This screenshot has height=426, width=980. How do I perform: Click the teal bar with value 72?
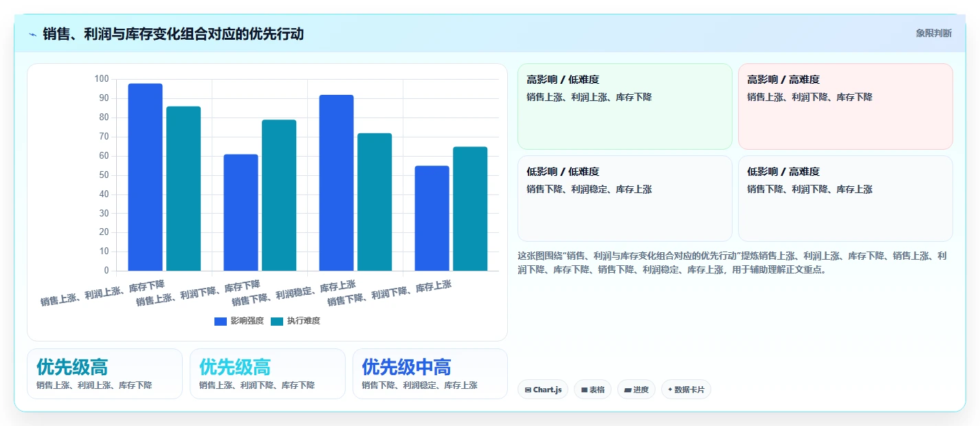(x=375, y=202)
